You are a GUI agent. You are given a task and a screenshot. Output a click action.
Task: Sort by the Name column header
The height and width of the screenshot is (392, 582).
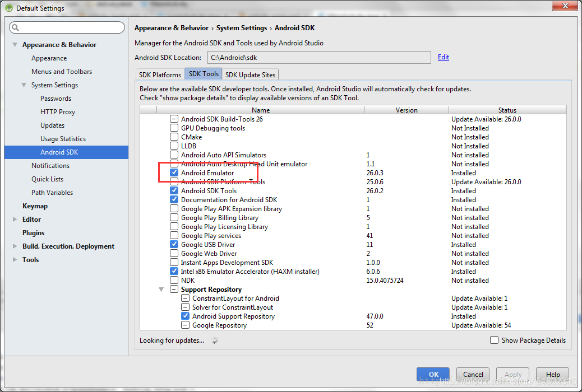pos(261,110)
